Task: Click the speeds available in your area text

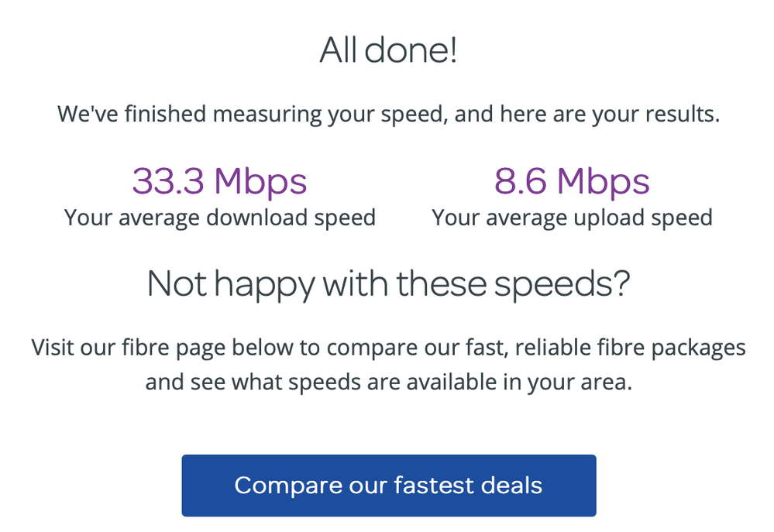Action: tap(434, 382)
